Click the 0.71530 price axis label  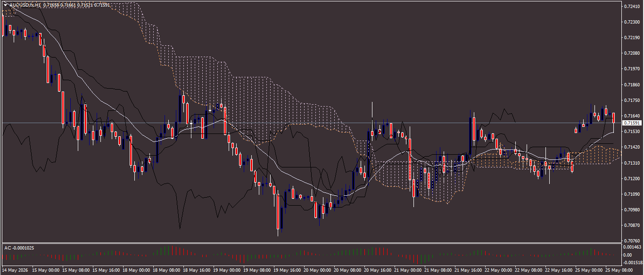pos(631,132)
